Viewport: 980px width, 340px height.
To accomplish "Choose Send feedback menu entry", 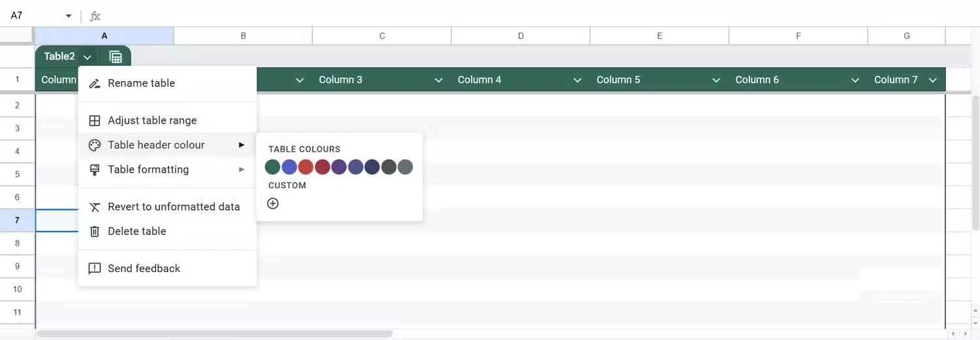I will (x=167, y=269).
